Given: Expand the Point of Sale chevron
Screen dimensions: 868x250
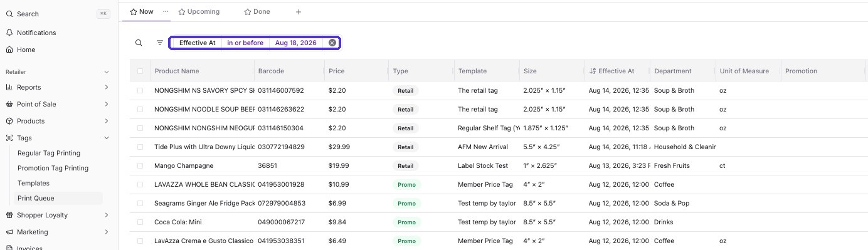Looking at the screenshot, I should pos(106,104).
